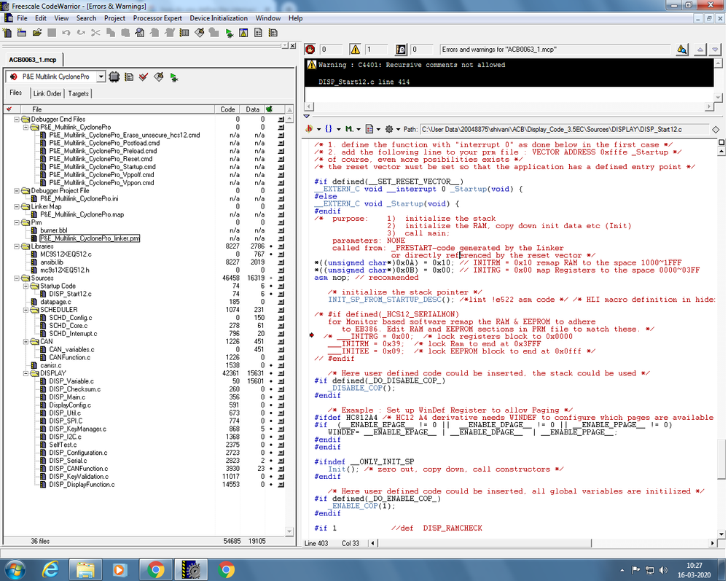
Task: Switch to the Targets tab
Action: 79,93
